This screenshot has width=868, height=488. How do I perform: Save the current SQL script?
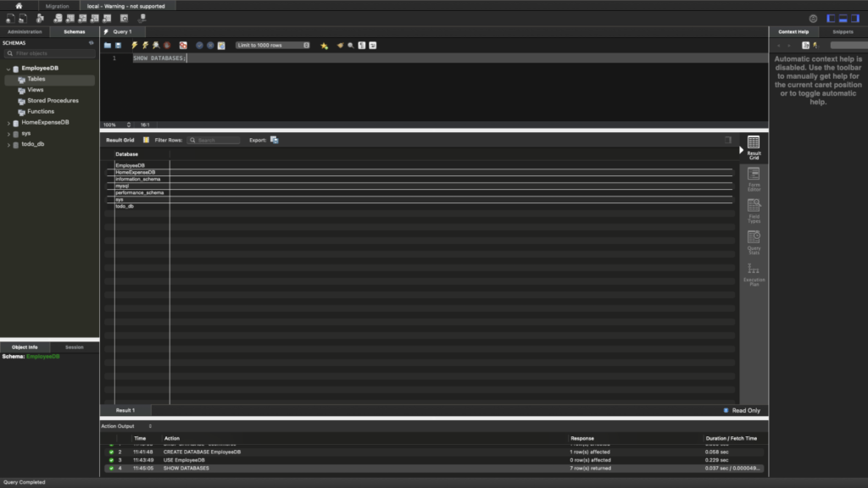click(x=118, y=45)
